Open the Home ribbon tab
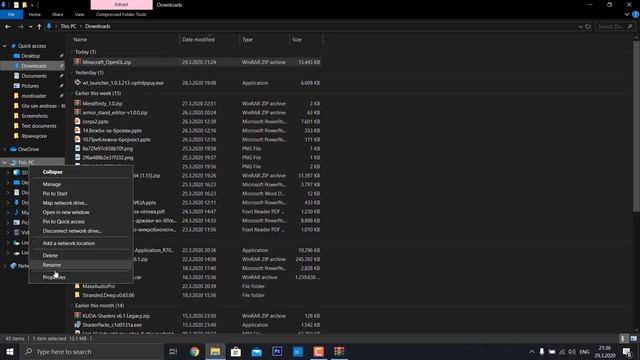 click(35, 14)
